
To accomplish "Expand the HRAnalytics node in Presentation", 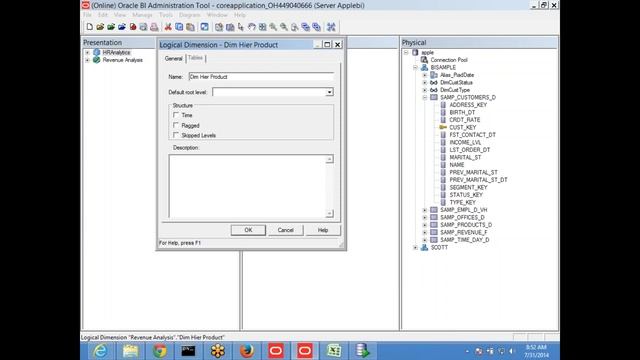I will pyautogui.click(x=87, y=53).
